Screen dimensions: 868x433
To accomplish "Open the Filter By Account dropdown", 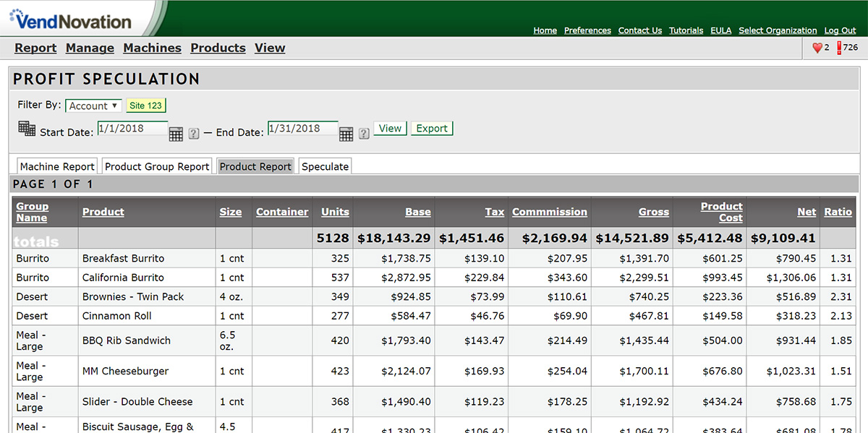I will (x=93, y=106).
